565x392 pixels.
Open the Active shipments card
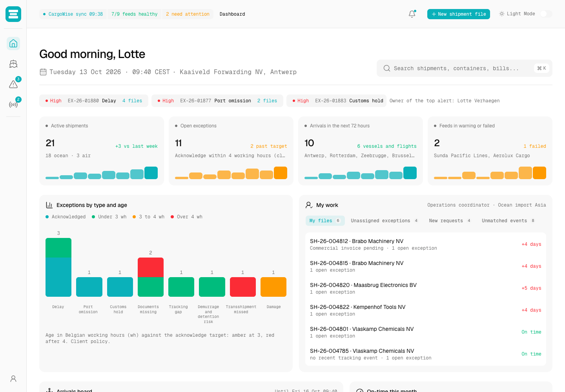[x=102, y=151]
